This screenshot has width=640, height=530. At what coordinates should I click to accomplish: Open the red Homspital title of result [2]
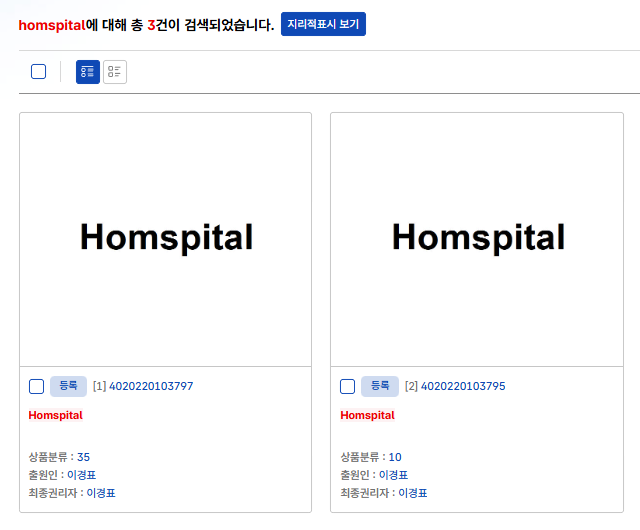[x=368, y=415]
